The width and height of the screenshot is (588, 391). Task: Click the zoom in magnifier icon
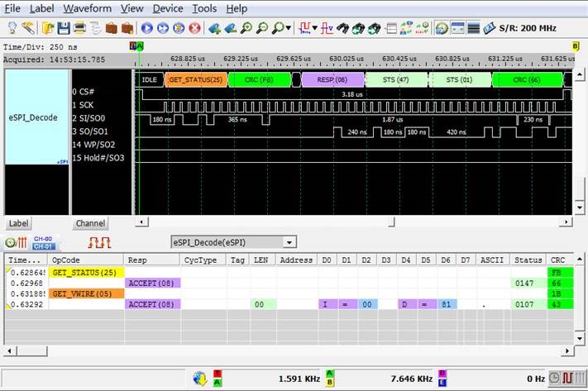coord(246,27)
